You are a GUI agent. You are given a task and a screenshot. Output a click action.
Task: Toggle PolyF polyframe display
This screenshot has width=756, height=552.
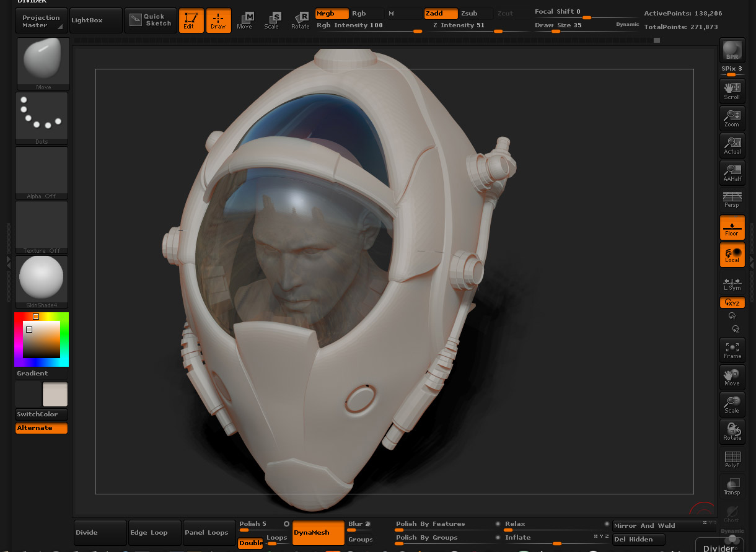tap(732, 459)
